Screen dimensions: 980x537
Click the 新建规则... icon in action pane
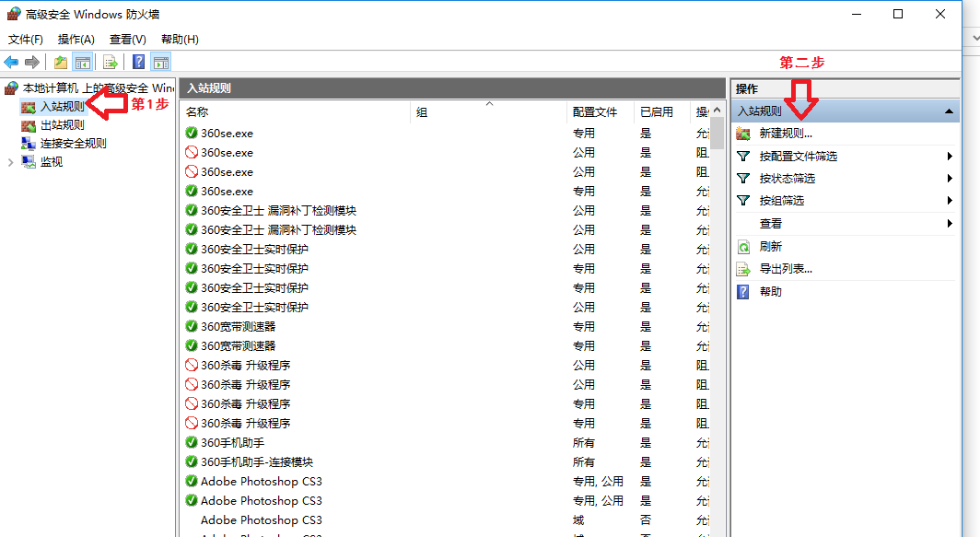click(x=743, y=134)
